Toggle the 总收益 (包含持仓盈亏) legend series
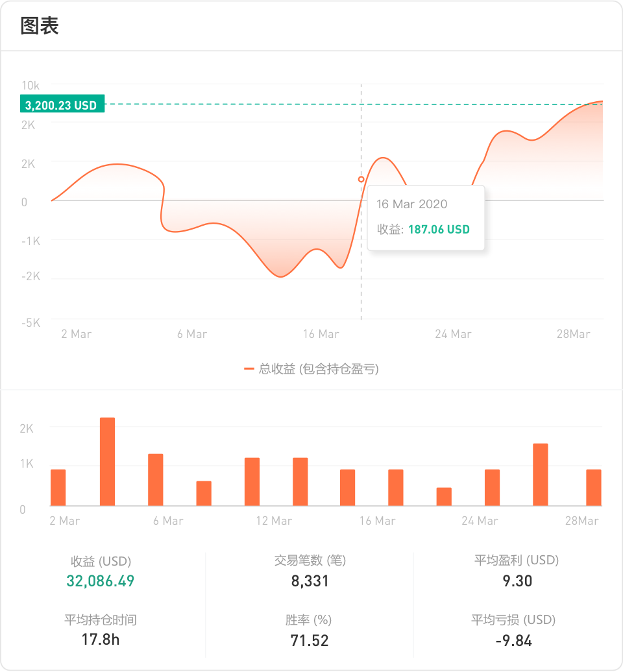 click(x=311, y=368)
